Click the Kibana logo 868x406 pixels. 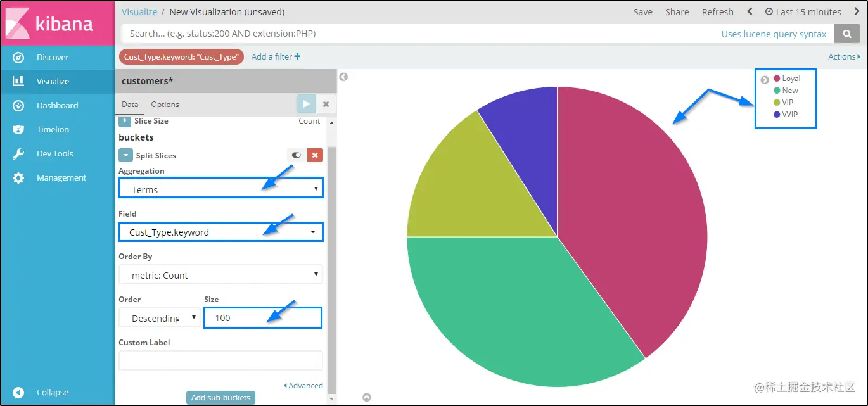58,23
